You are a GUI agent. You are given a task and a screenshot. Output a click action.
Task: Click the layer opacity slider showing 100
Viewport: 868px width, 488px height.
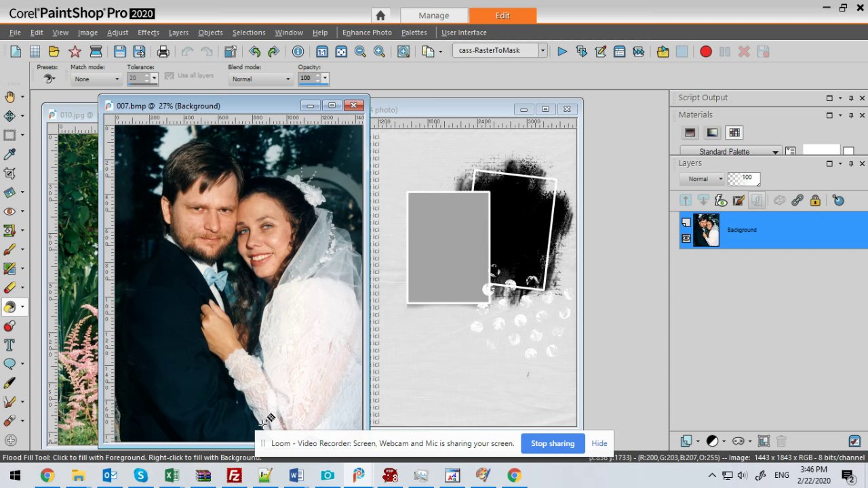click(743, 179)
